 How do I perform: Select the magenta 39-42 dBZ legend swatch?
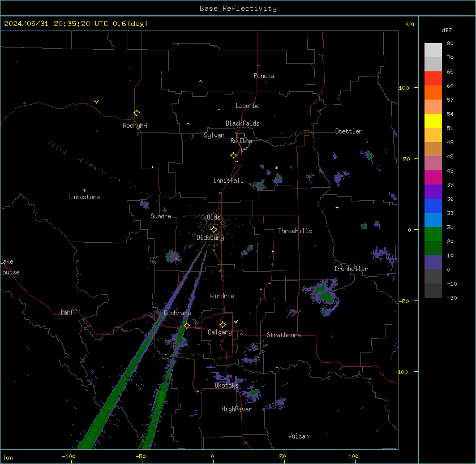click(433, 177)
